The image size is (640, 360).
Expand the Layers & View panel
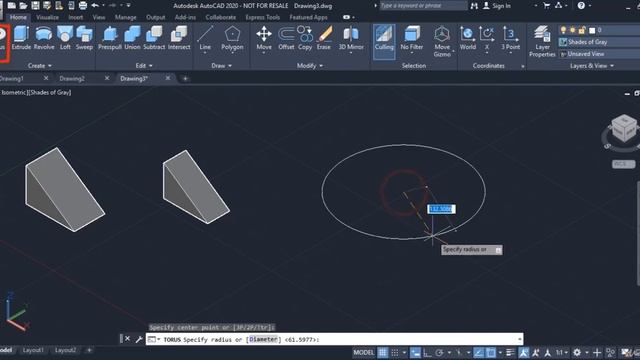tap(591, 66)
